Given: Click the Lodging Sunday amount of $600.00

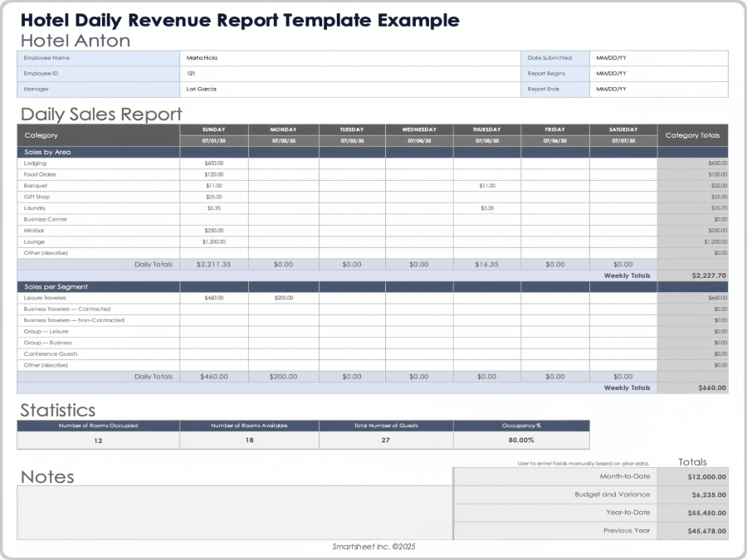Looking at the screenshot, I should click(x=212, y=163).
